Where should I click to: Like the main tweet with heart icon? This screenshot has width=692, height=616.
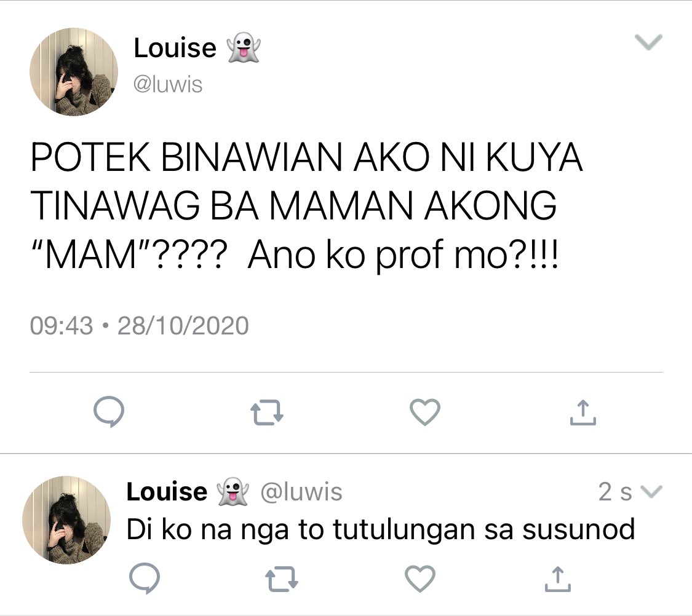click(425, 412)
